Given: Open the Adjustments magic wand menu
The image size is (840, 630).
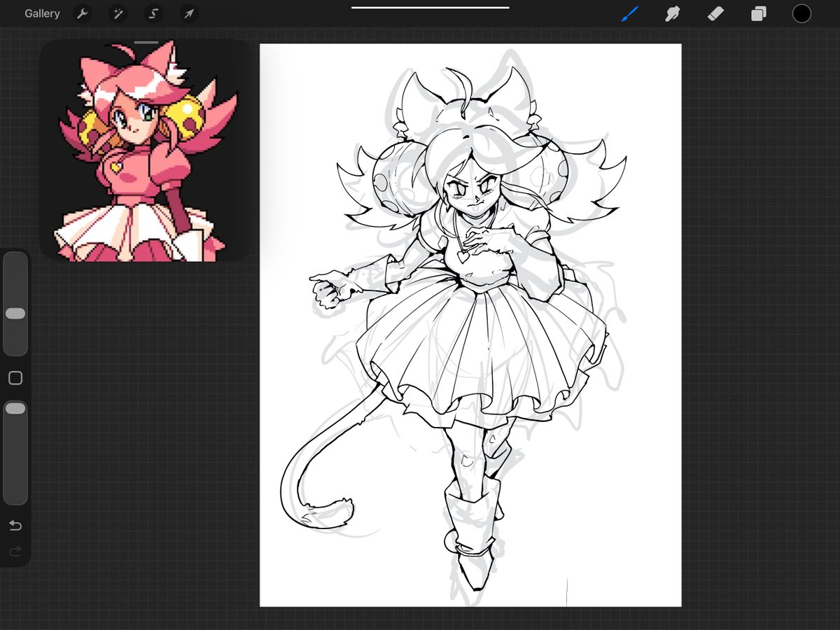Looking at the screenshot, I should pyautogui.click(x=118, y=13).
